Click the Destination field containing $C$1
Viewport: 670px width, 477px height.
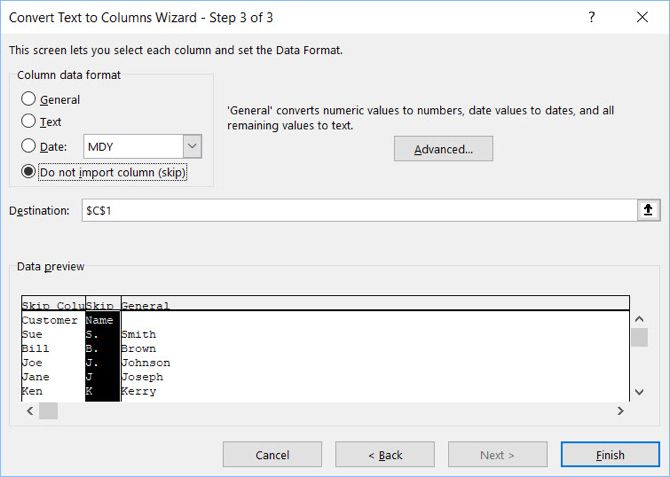click(x=359, y=210)
